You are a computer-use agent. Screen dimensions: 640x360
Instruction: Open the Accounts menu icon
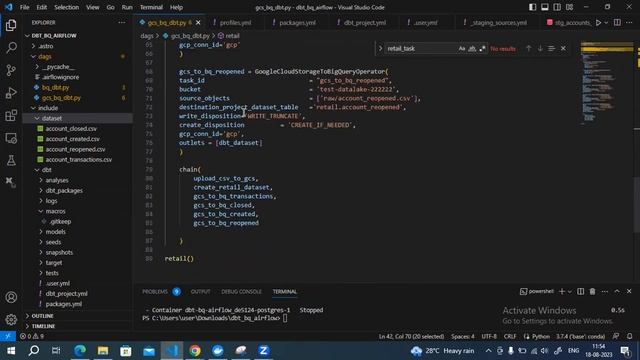point(11,297)
